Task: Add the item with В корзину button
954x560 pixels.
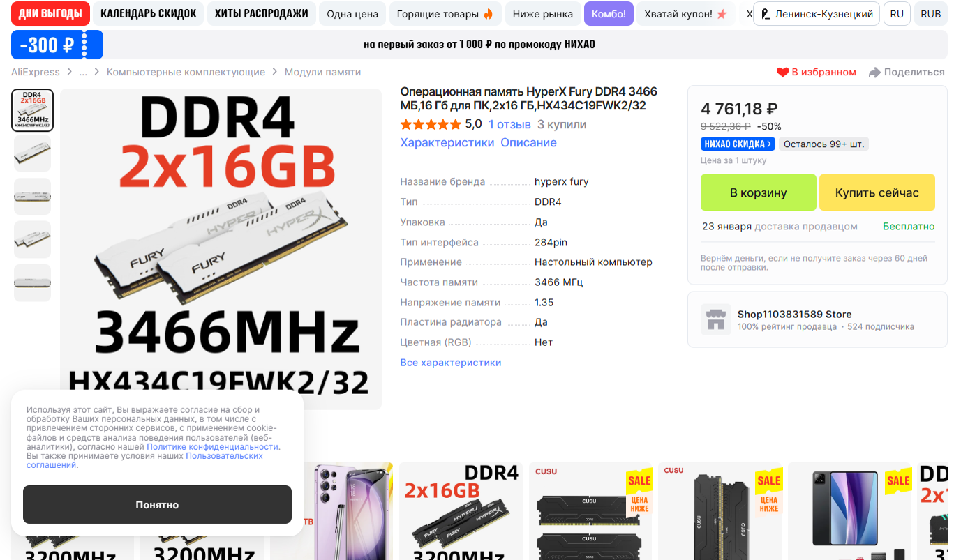Action: [x=759, y=192]
